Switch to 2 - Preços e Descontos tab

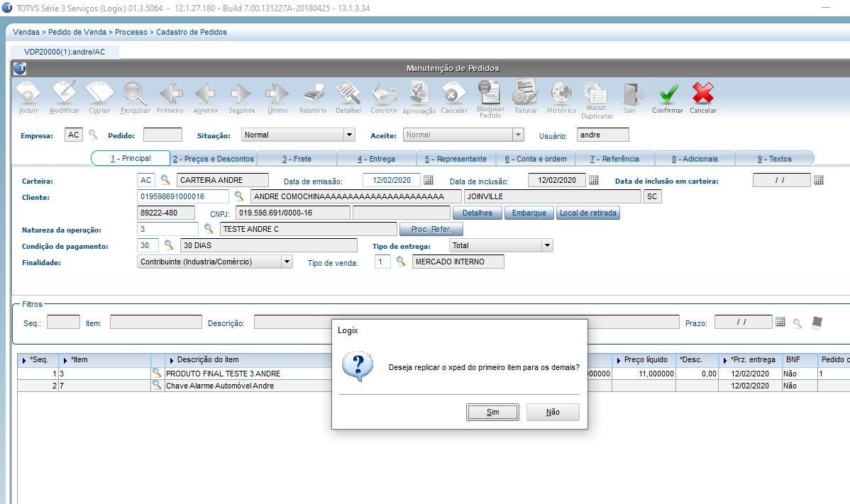tap(213, 159)
